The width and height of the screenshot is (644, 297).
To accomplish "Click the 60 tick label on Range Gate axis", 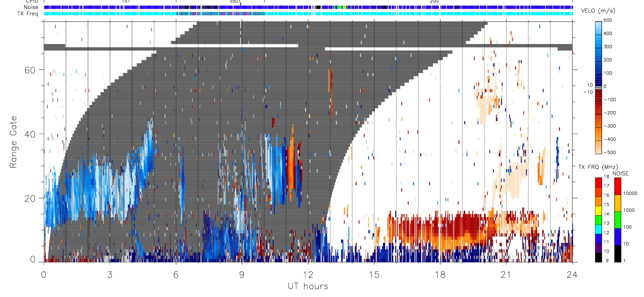I will click(30, 70).
